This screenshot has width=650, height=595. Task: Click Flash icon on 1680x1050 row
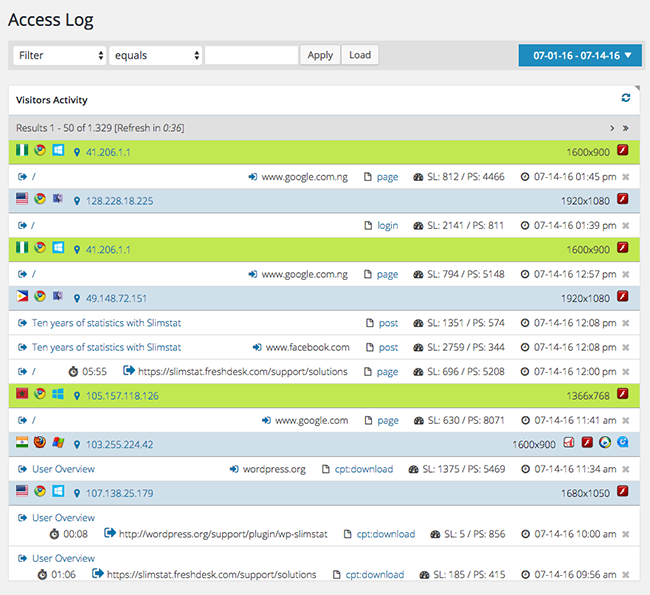623,491
